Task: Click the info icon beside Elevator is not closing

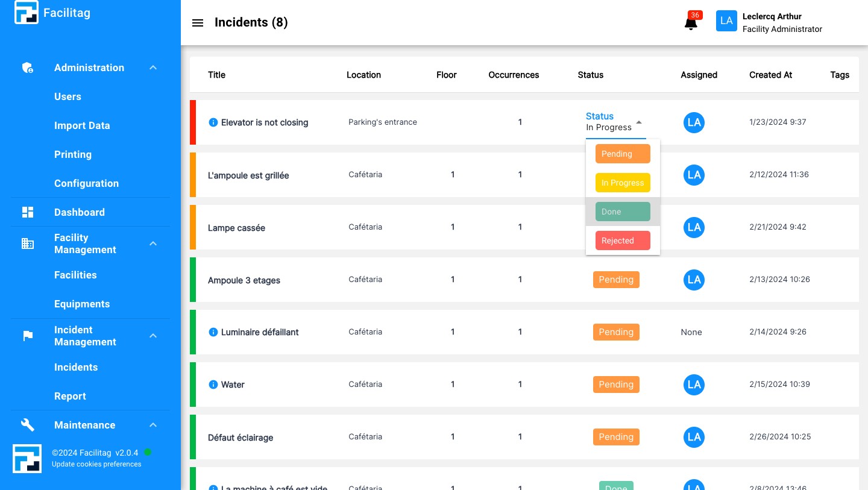Action: (x=213, y=122)
